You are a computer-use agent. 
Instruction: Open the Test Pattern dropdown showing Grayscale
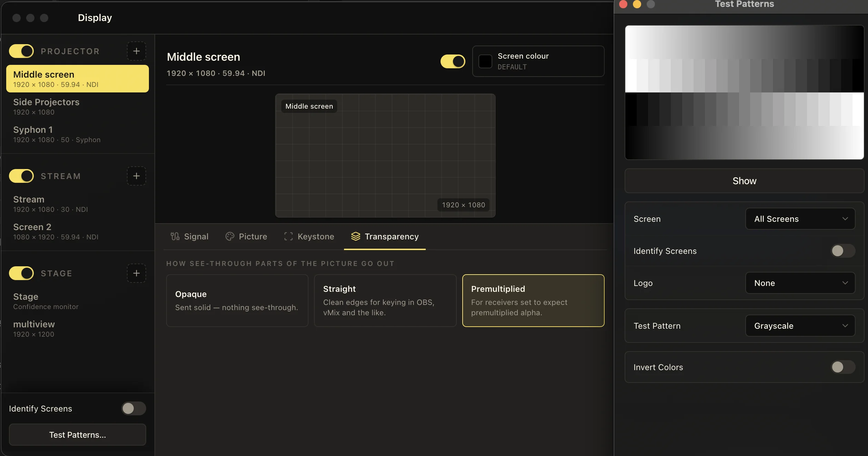800,326
